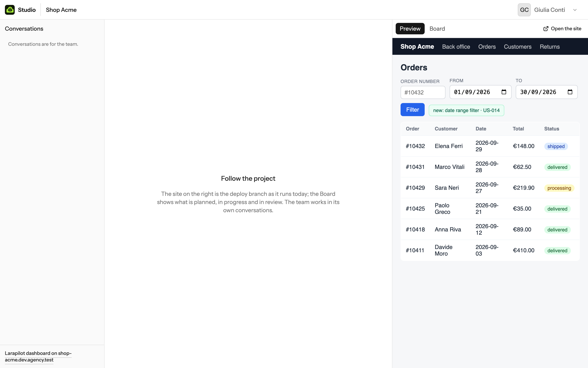
Task: Click customer name Davide Moro
Action: 443,250
